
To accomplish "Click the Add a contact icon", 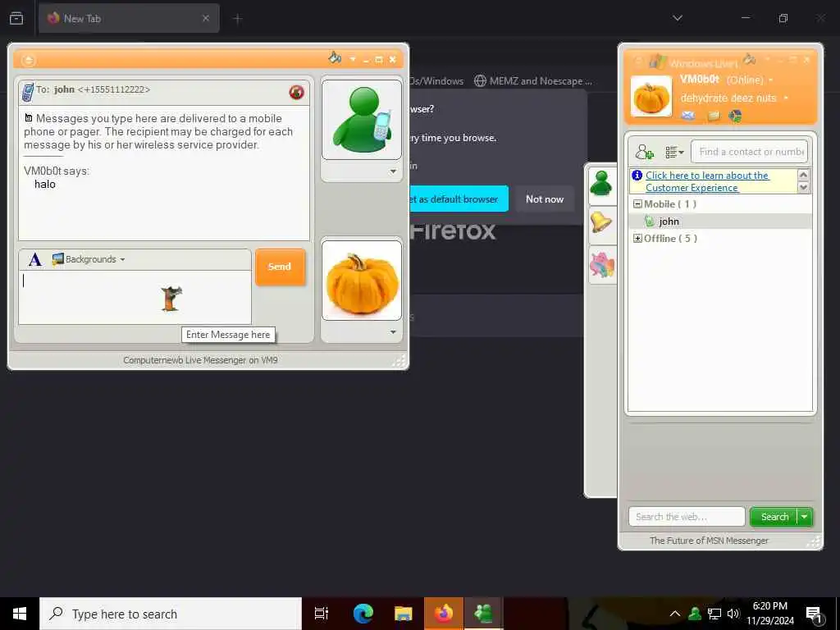I will [645, 152].
